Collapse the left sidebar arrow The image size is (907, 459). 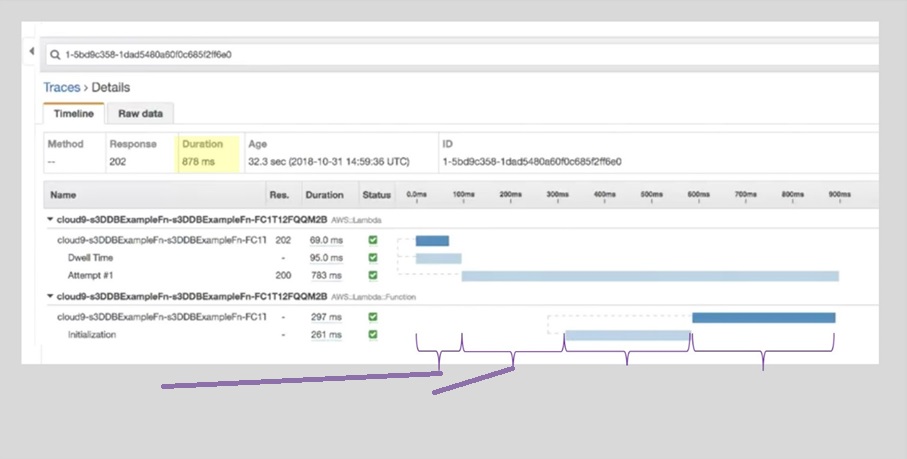click(32, 52)
